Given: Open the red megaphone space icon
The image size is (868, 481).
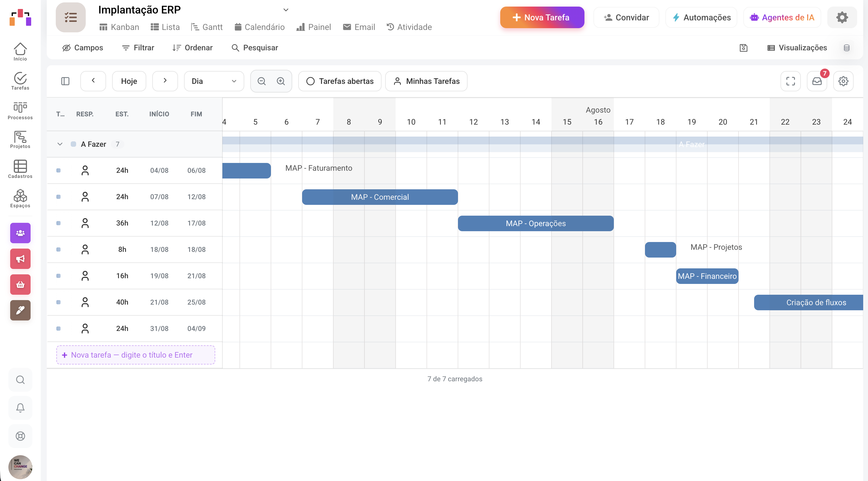Looking at the screenshot, I should point(20,259).
